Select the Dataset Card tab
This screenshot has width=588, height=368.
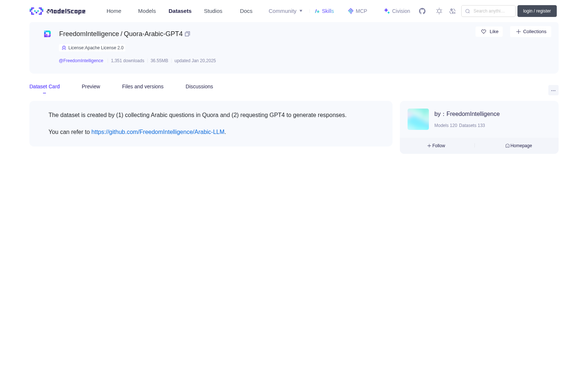(44, 86)
